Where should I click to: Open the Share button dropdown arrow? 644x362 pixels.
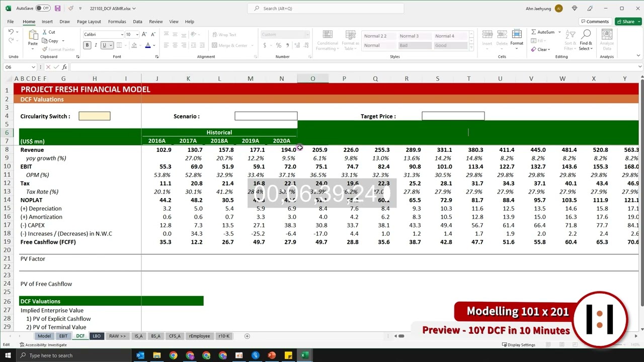click(638, 22)
